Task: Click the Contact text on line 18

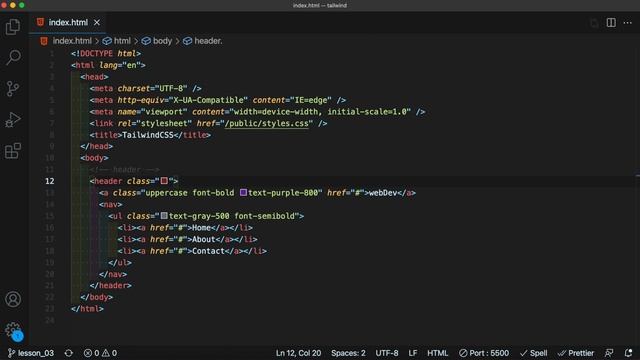Action: click(209, 251)
